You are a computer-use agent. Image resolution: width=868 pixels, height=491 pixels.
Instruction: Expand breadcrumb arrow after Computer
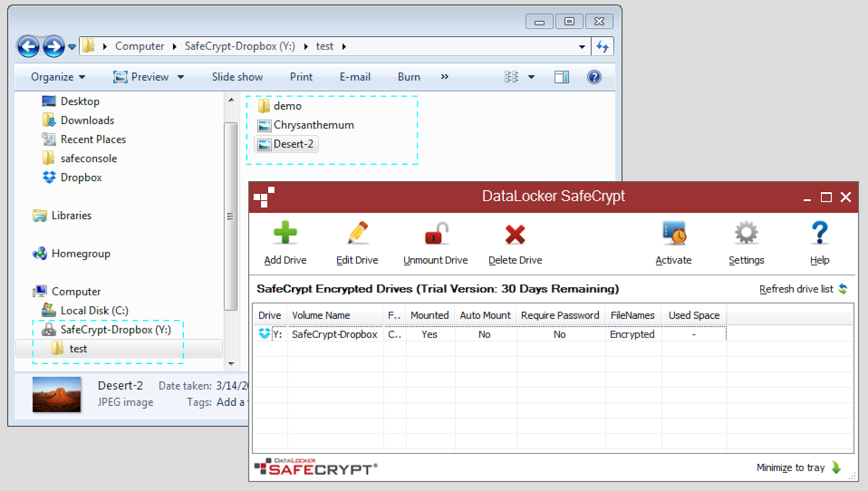pos(175,47)
